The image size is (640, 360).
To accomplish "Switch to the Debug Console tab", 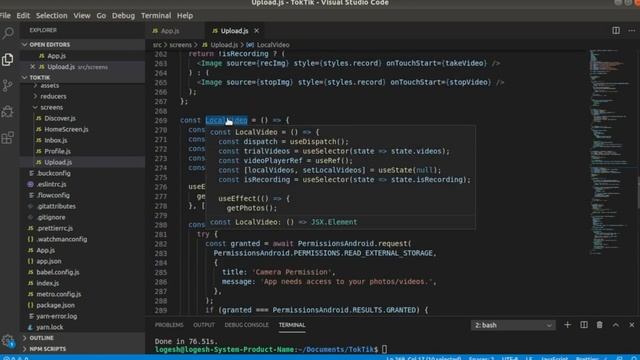I will [247, 325].
